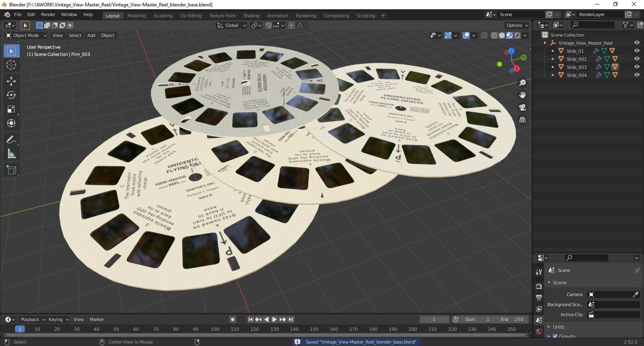Switch to the Modeling workspace tab
Image resolution: width=644 pixels, height=346 pixels.
point(136,16)
